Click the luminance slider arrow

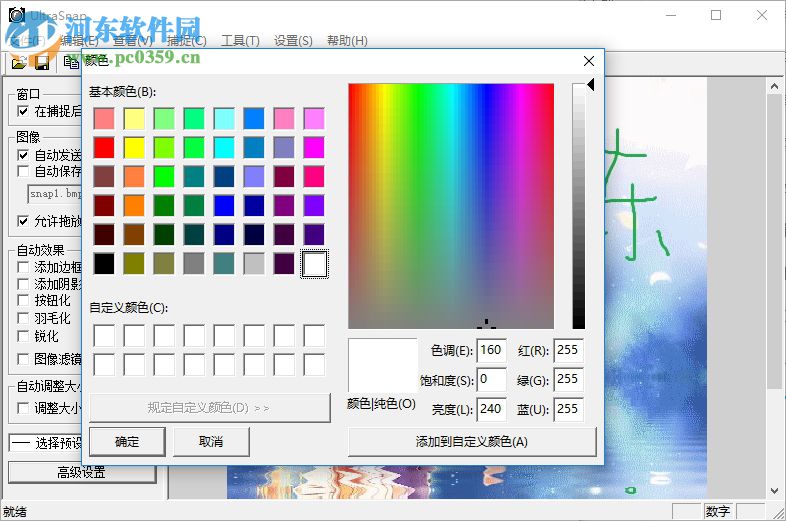[x=591, y=84]
